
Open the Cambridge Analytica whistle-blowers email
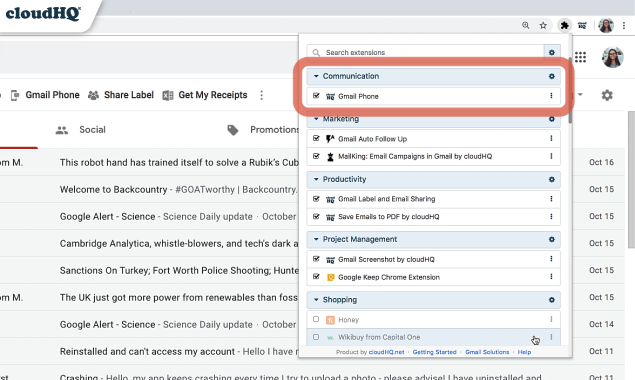(179, 243)
